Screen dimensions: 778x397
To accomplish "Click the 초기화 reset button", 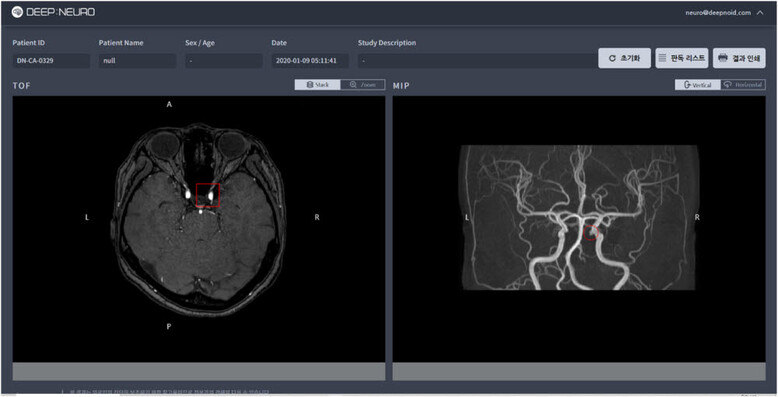I will 624,58.
